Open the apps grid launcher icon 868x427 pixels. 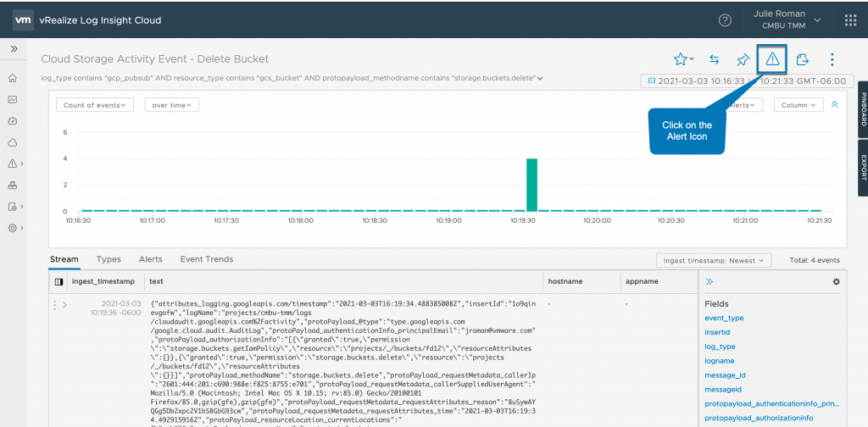850,20
